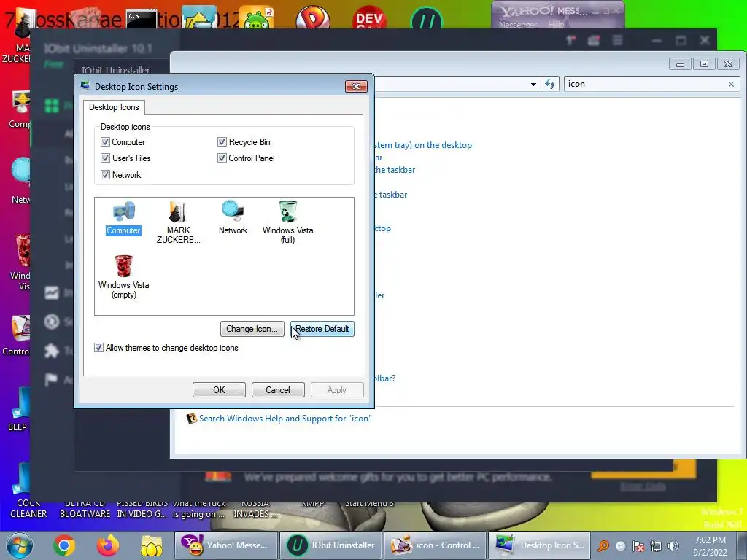Close the Desktop Icon Settings dialog

pos(356,86)
